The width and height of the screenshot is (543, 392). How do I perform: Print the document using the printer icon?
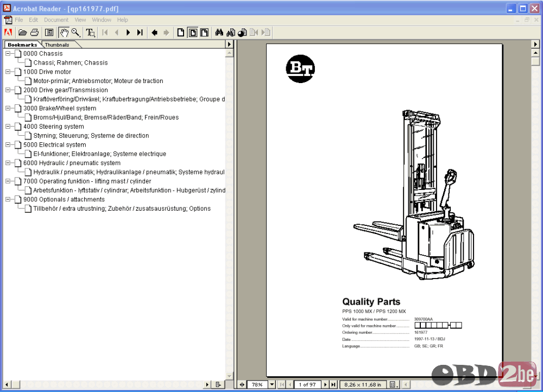point(34,33)
